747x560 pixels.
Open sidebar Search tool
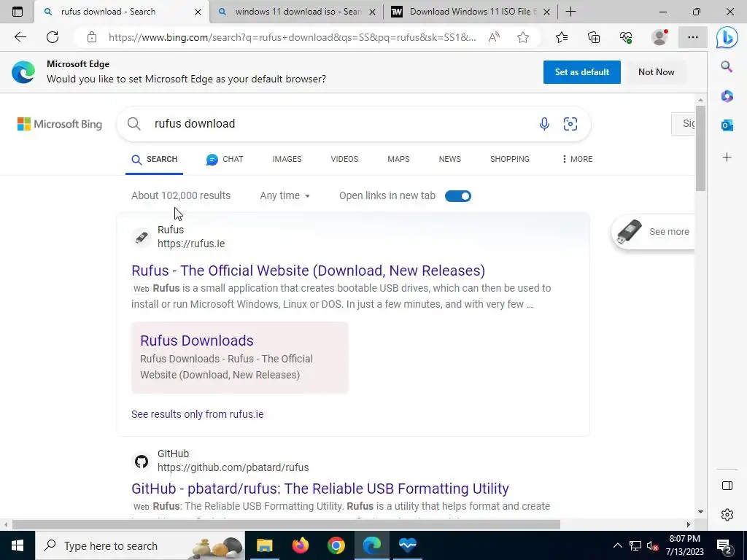(727, 66)
